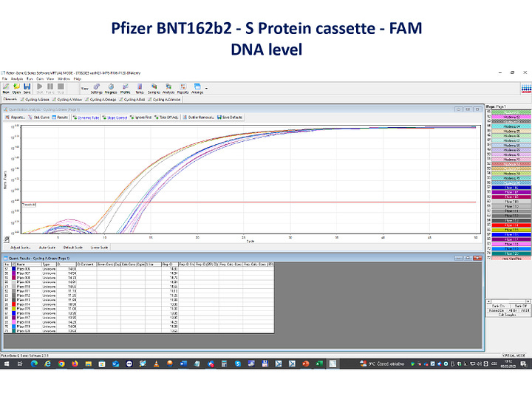532x399 pixels.
Task: Open the Settings toolbar icon
Action: click(x=96, y=89)
